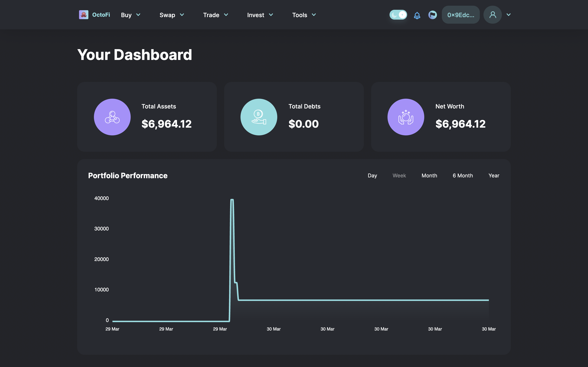Toggle the dark/light mode switch
Viewport: 588px width, 367px height.
point(398,15)
